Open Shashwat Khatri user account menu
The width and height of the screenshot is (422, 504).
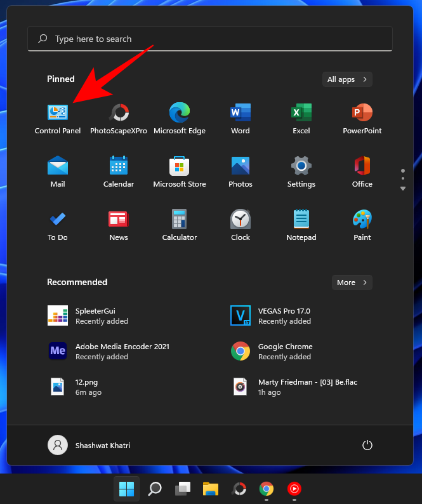88,445
